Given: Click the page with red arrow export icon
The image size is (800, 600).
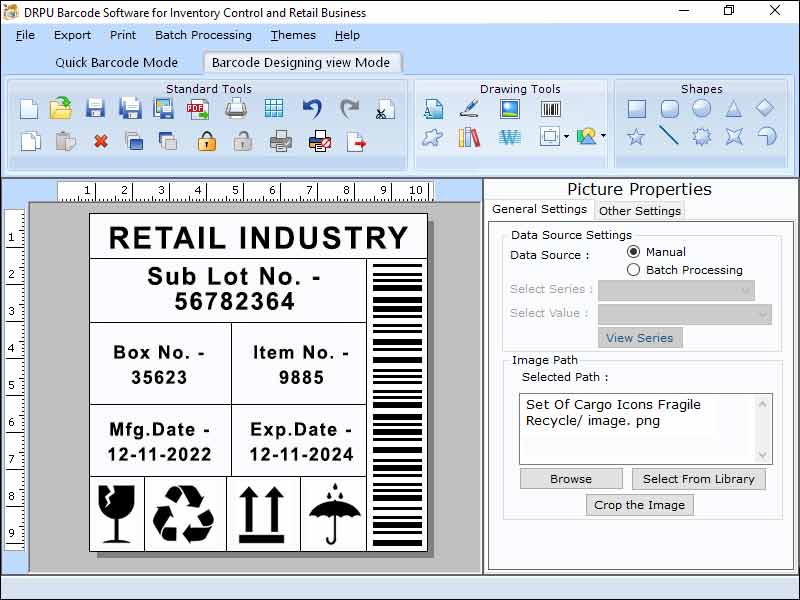Looking at the screenshot, I should (x=356, y=142).
